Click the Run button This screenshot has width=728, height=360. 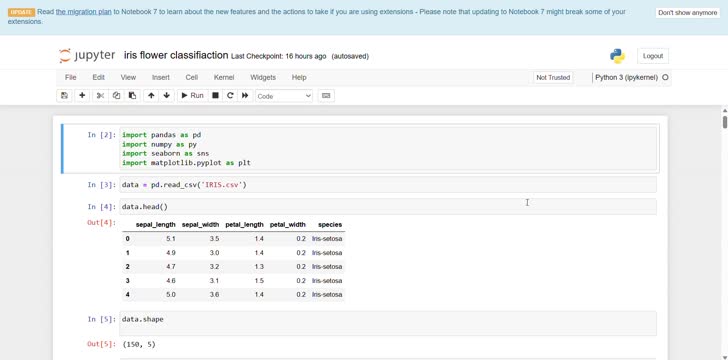click(x=192, y=96)
